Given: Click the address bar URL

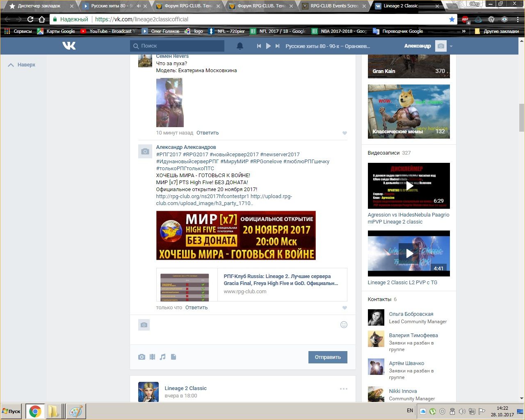Looking at the screenshot, I should pyautogui.click(x=142, y=19).
